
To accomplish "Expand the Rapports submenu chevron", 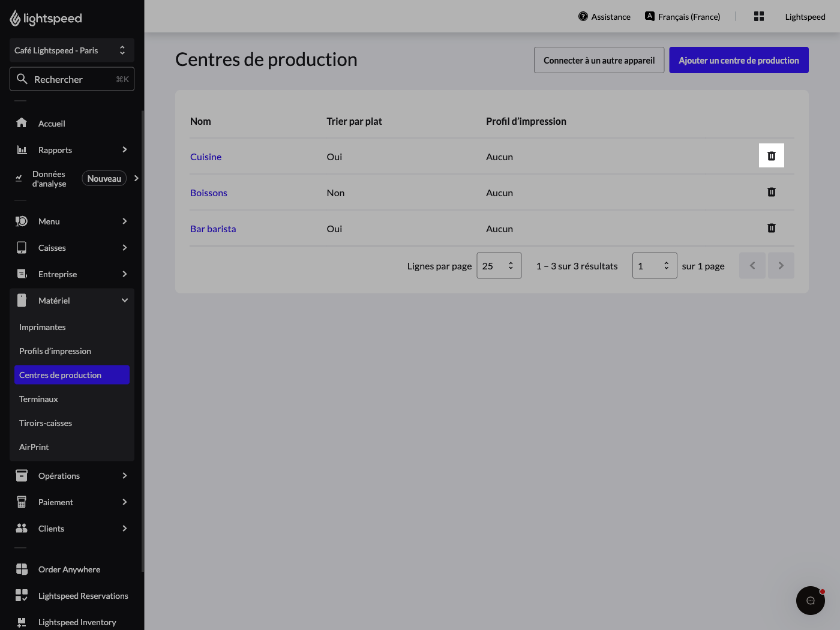I will tap(125, 149).
